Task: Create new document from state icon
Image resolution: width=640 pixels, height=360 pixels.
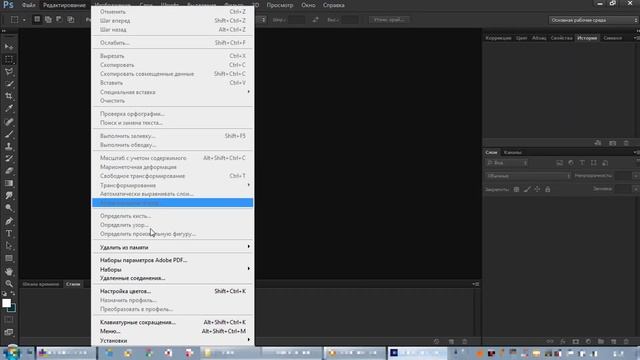Action: [x=598, y=143]
